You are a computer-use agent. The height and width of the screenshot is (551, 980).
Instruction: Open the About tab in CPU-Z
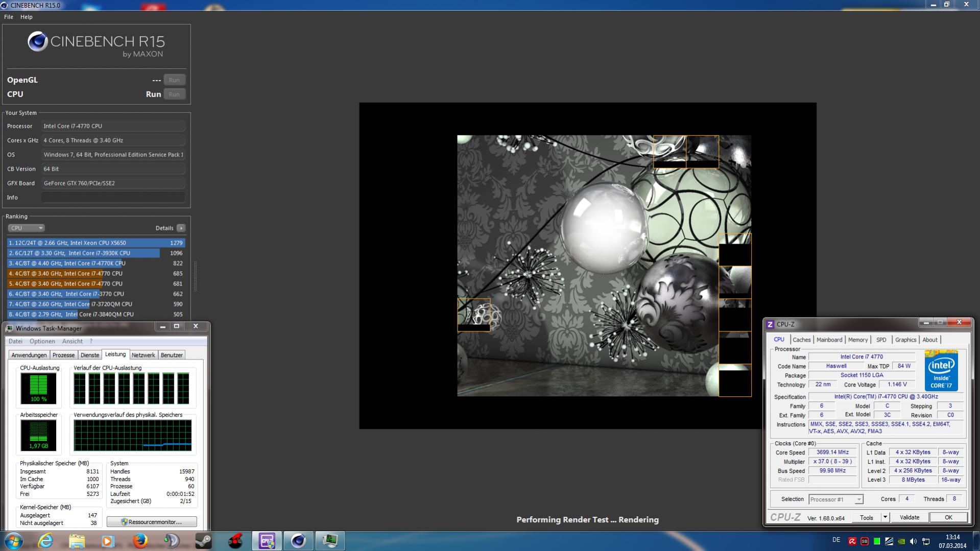930,340
